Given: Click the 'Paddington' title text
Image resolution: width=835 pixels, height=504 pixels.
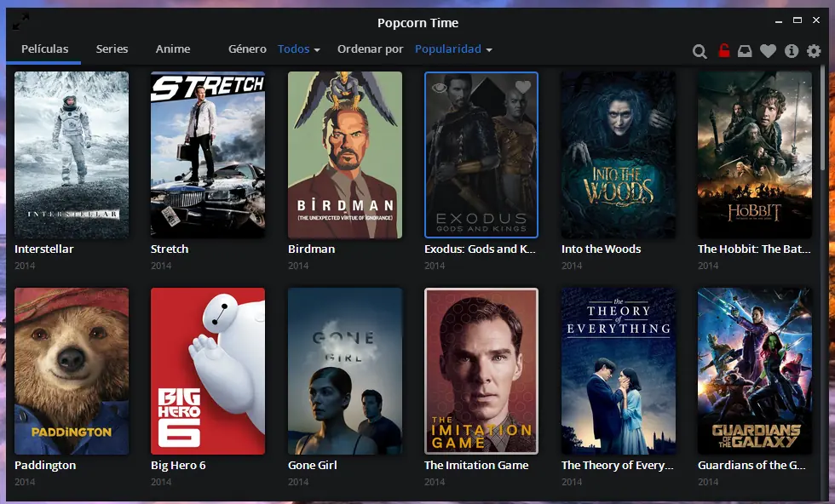Looking at the screenshot, I should [45, 465].
